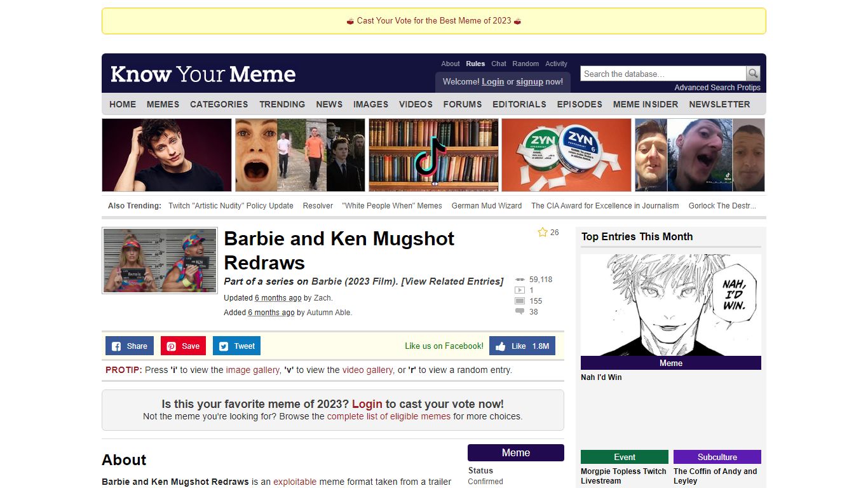The width and height of the screenshot is (868, 488).
Task: Click the views eye icon beside 59,118
Action: point(520,280)
